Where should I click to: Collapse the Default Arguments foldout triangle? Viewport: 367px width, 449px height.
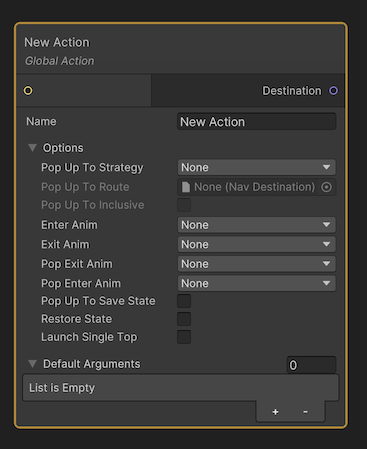pyautogui.click(x=32, y=364)
